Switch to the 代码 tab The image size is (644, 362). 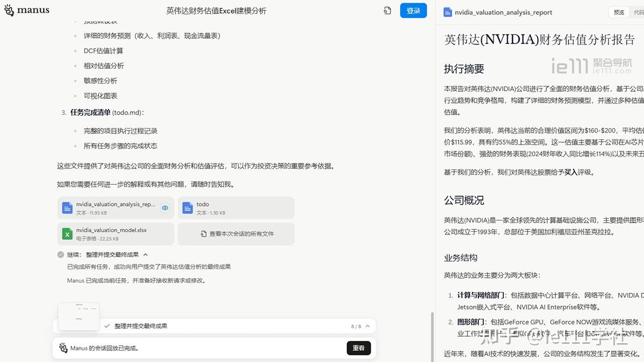pyautogui.click(x=639, y=12)
